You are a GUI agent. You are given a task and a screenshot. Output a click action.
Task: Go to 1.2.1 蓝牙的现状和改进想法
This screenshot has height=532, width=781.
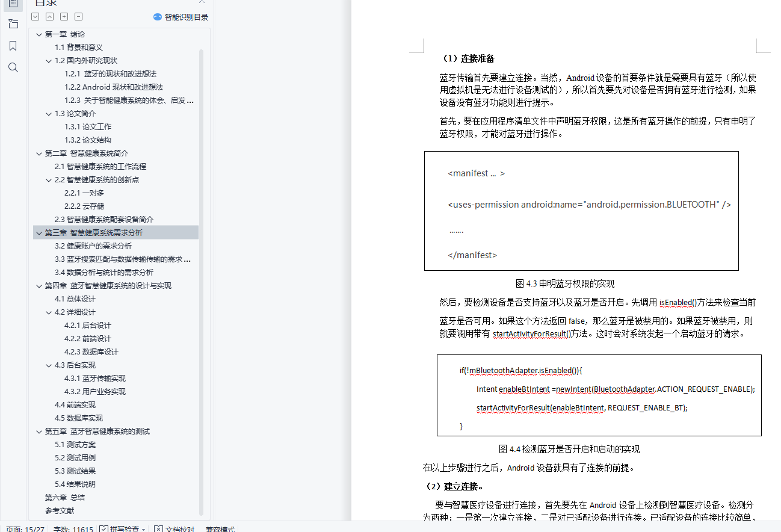point(110,74)
